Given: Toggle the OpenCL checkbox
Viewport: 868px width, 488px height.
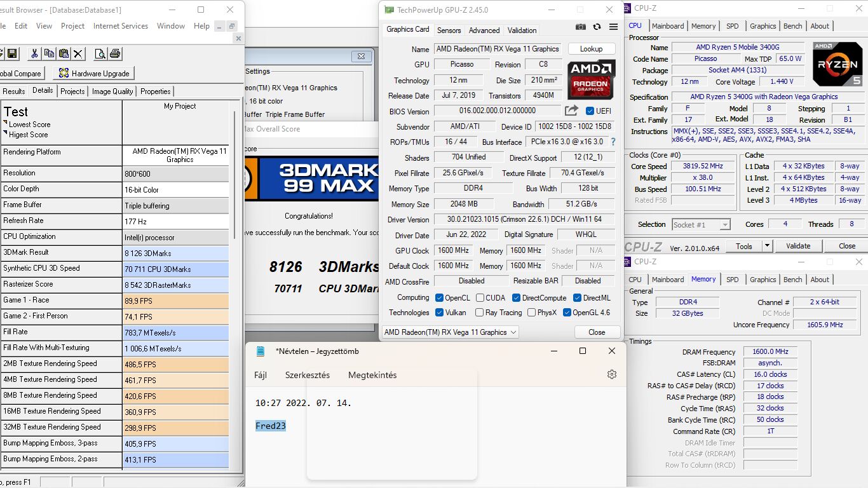Looking at the screenshot, I should click(x=439, y=297).
